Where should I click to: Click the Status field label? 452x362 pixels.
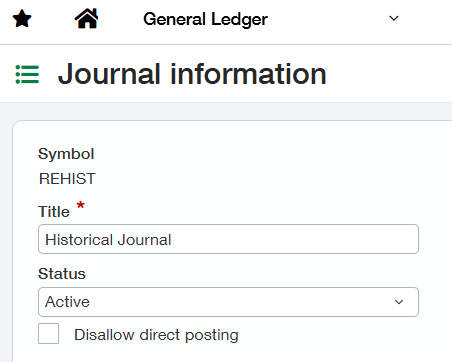pyautogui.click(x=62, y=274)
